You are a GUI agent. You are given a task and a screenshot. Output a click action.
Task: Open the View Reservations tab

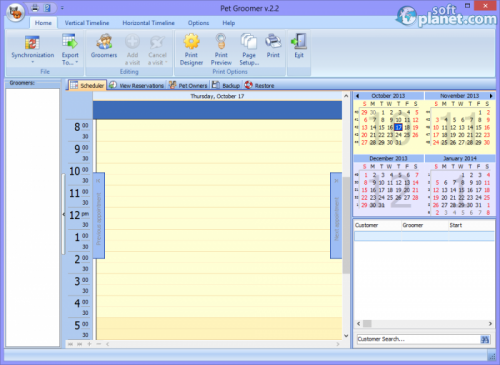click(x=137, y=85)
